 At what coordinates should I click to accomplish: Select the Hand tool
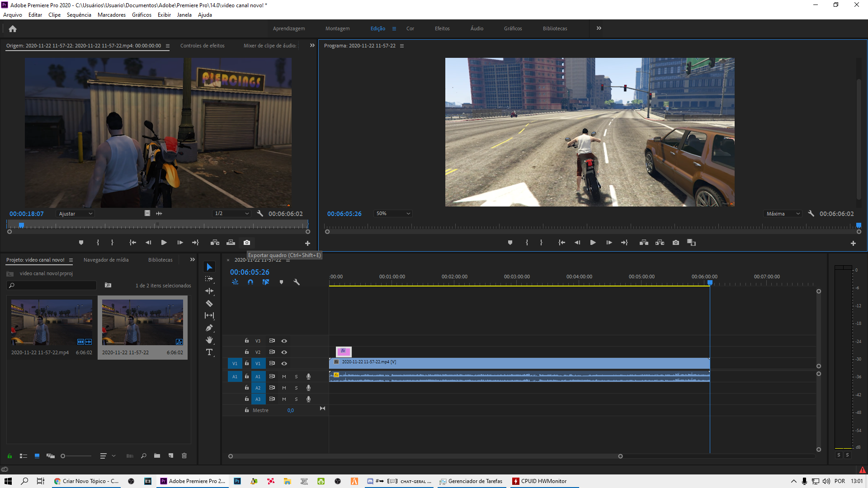pos(209,340)
